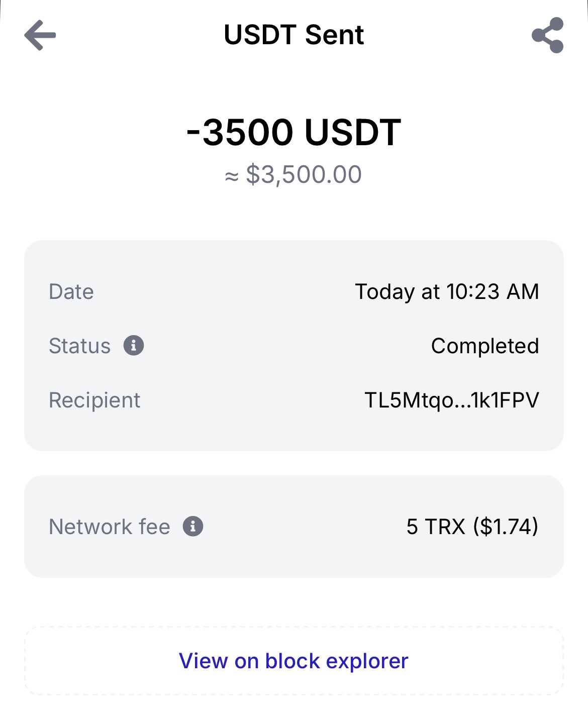Go back using the left arrow
Viewport: 588px width, 719px height.
point(40,35)
